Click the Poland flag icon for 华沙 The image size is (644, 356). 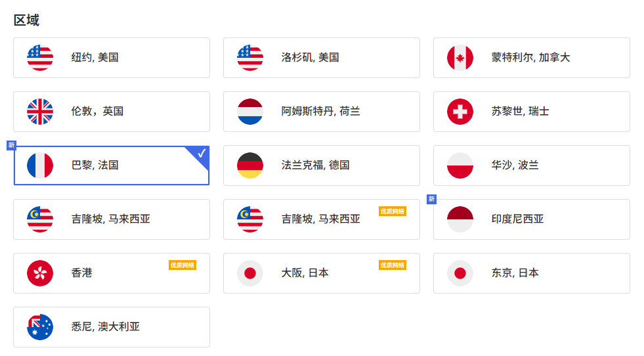click(460, 166)
